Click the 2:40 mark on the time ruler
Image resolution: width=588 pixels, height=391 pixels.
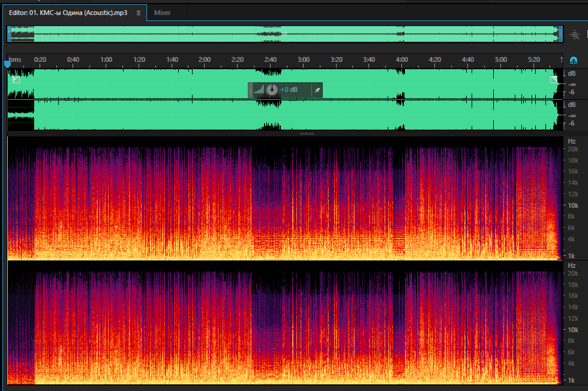point(271,59)
